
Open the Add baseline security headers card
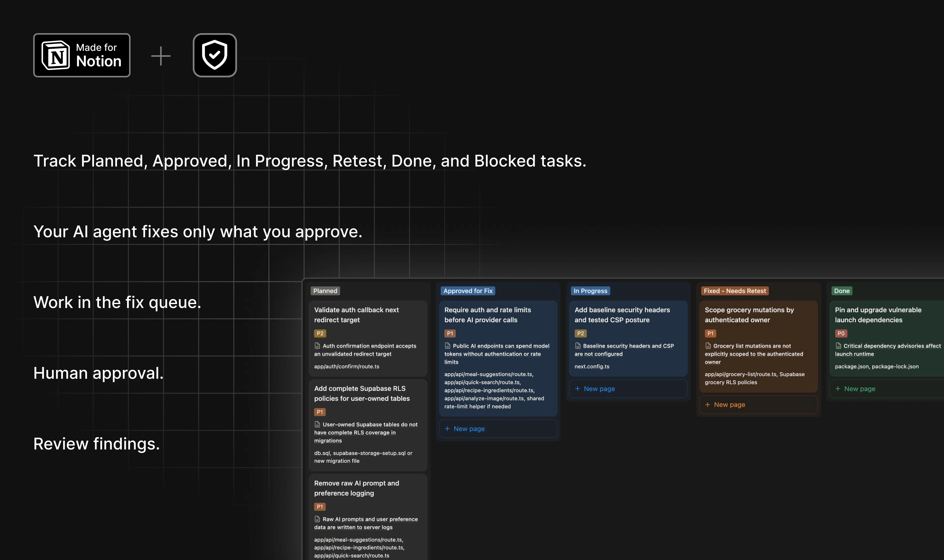tap(628, 338)
